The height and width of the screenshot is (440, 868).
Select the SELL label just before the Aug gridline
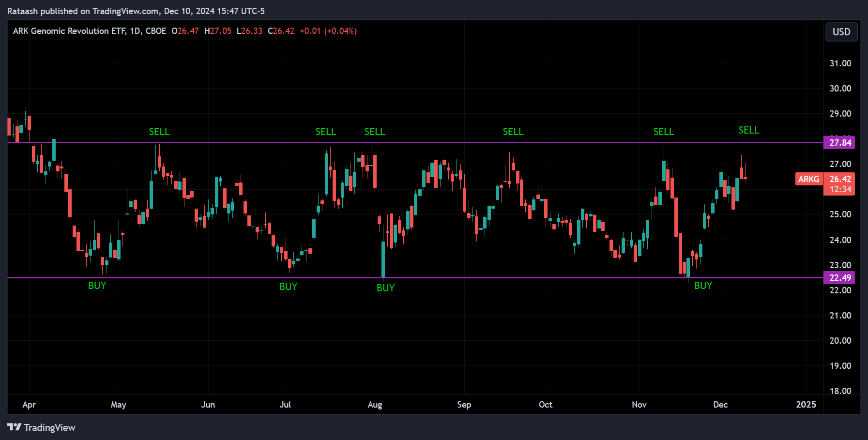click(x=375, y=132)
